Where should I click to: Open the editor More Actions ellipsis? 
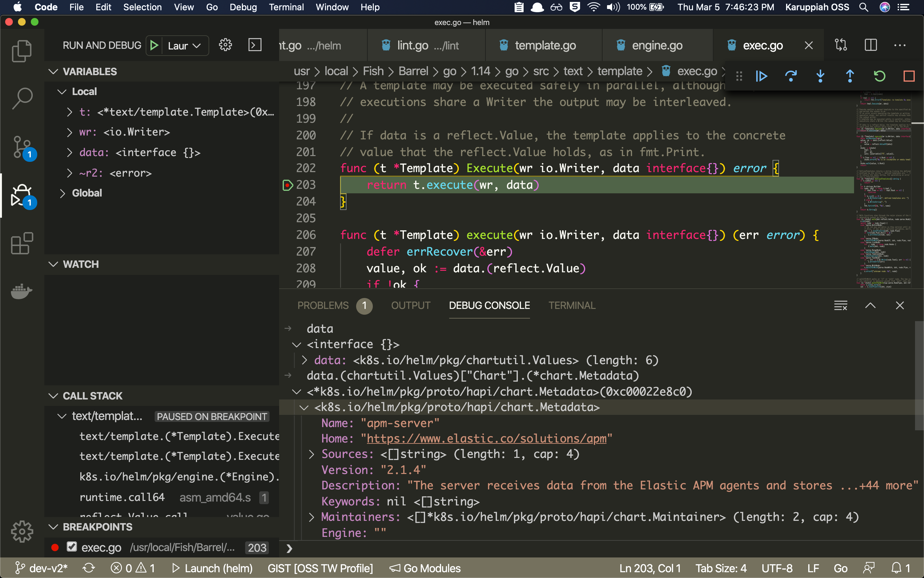[900, 45]
